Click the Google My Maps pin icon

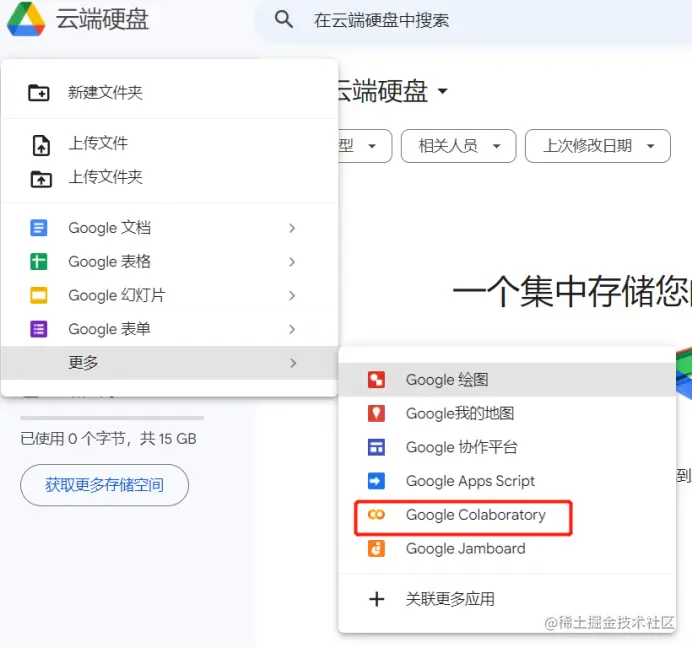(376, 413)
